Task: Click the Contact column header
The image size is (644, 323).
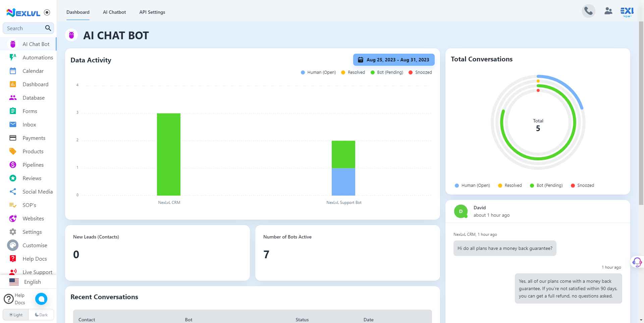Action: pyautogui.click(x=87, y=320)
